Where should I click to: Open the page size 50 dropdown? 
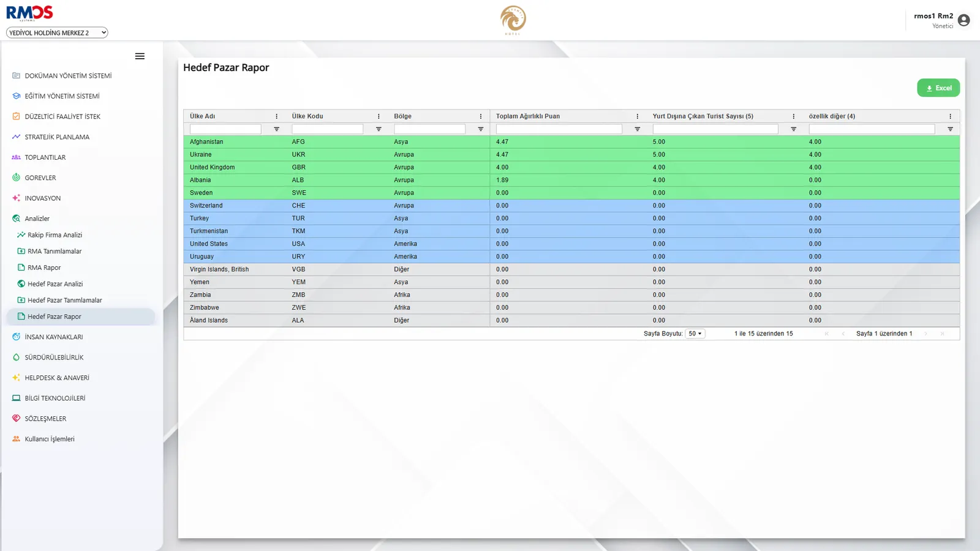[695, 334]
